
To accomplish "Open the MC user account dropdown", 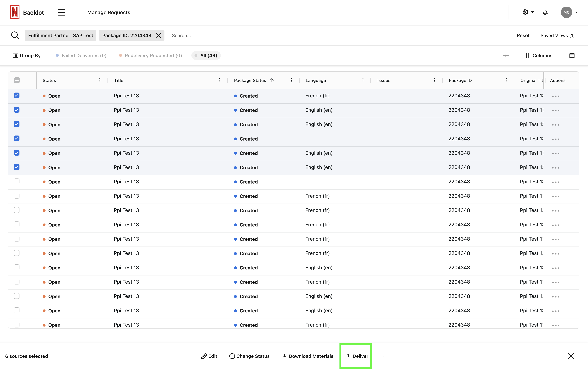I will (x=569, y=12).
